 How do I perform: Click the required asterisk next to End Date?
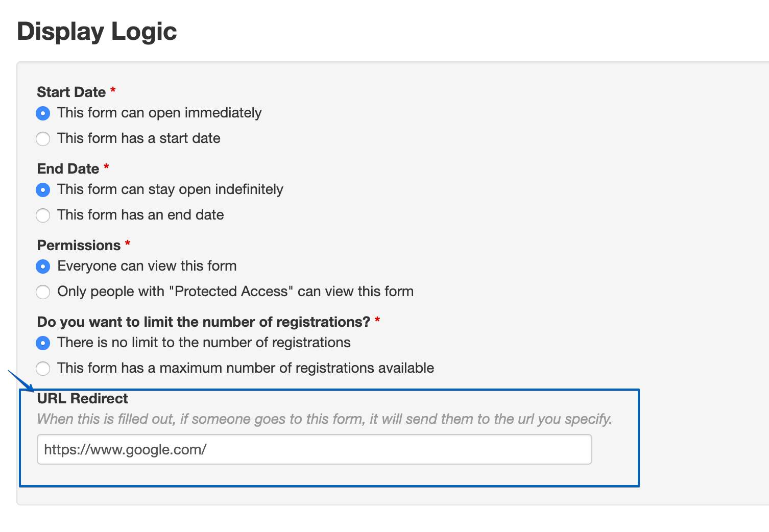[106, 167]
